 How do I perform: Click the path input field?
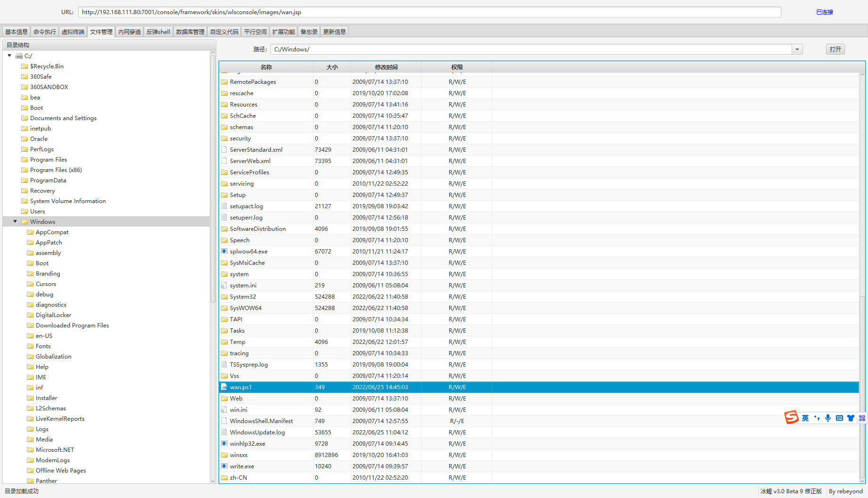point(531,49)
